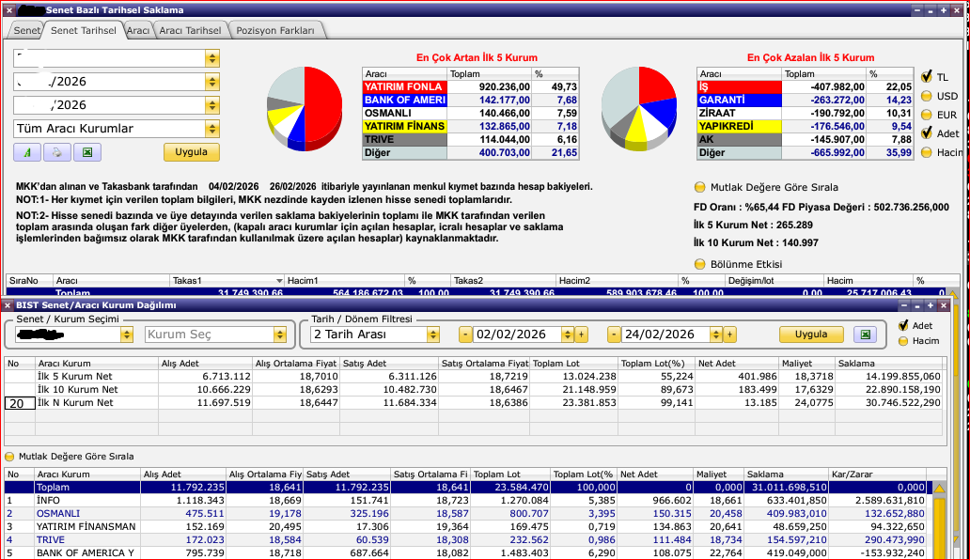Click the İlk 5 Kurum Net summary row
The image size is (970, 560).
475,376
